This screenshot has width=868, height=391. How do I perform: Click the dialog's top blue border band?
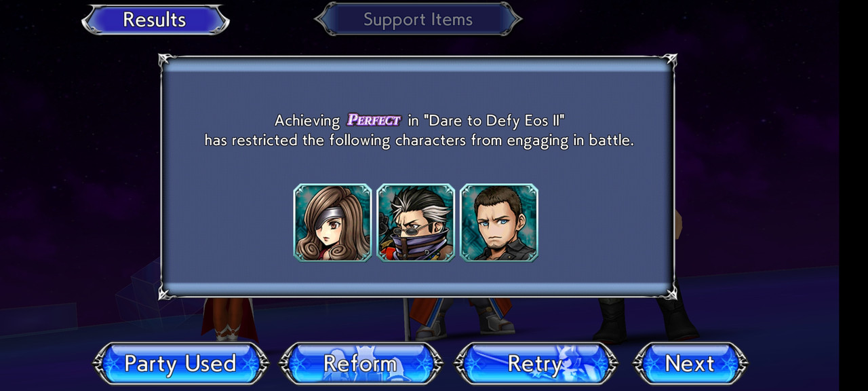point(418,65)
